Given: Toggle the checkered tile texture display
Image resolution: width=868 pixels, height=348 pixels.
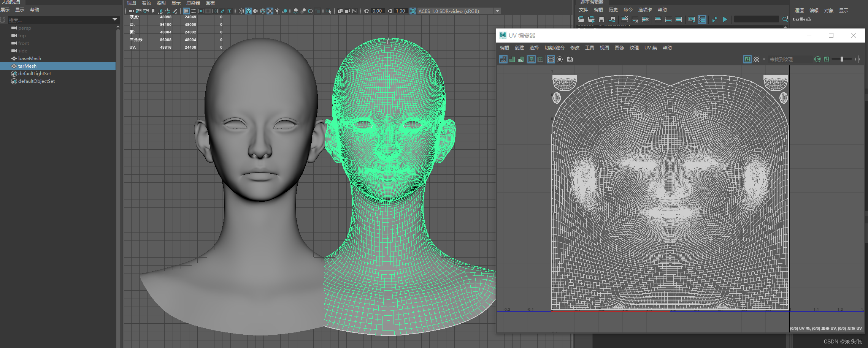Looking at the screenshot, I should [756, 59].
